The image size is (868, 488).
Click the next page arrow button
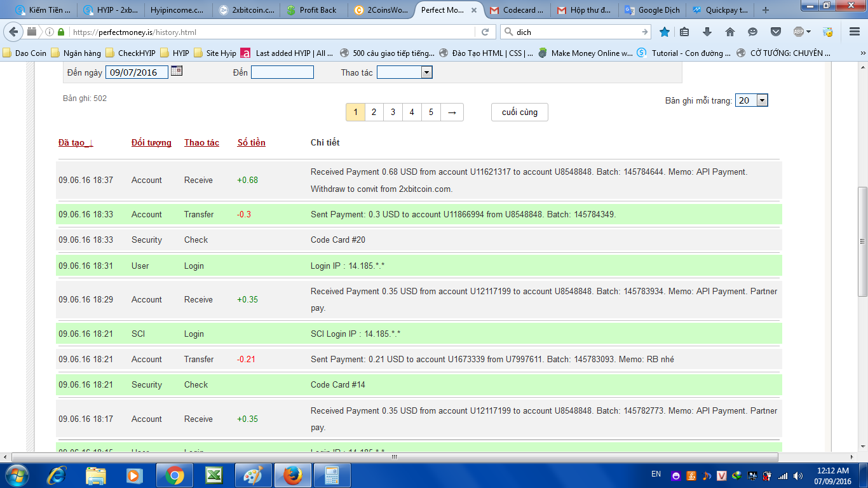(452, 112)
